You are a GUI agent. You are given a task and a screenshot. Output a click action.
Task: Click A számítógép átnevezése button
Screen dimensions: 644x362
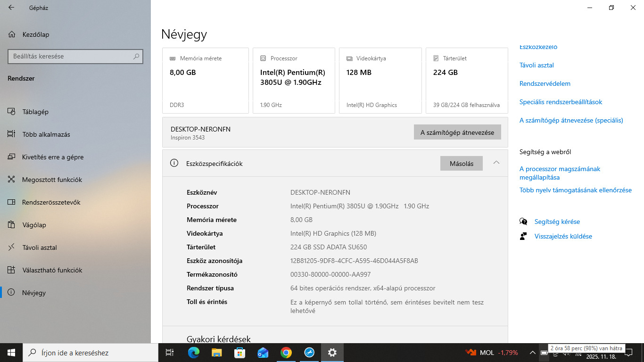[x=457, y=132]
